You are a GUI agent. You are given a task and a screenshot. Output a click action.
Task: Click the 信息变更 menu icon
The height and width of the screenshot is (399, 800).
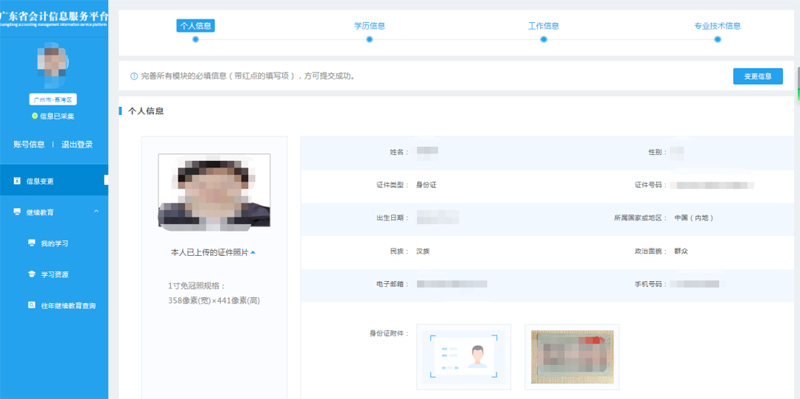coord(17,181)
